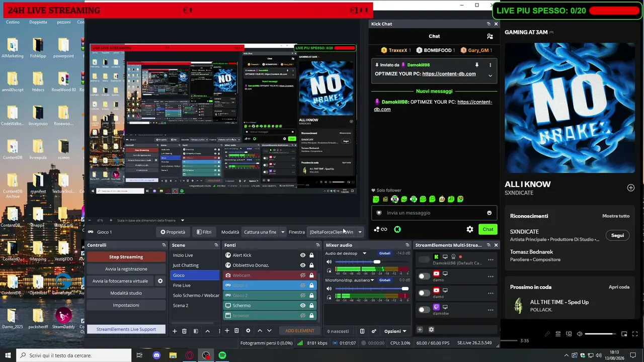This screenshot has width=644, height=362.
Task: Start recording with Avvia la registrazione
Action: pyautogui.click(x=126, y=269)
